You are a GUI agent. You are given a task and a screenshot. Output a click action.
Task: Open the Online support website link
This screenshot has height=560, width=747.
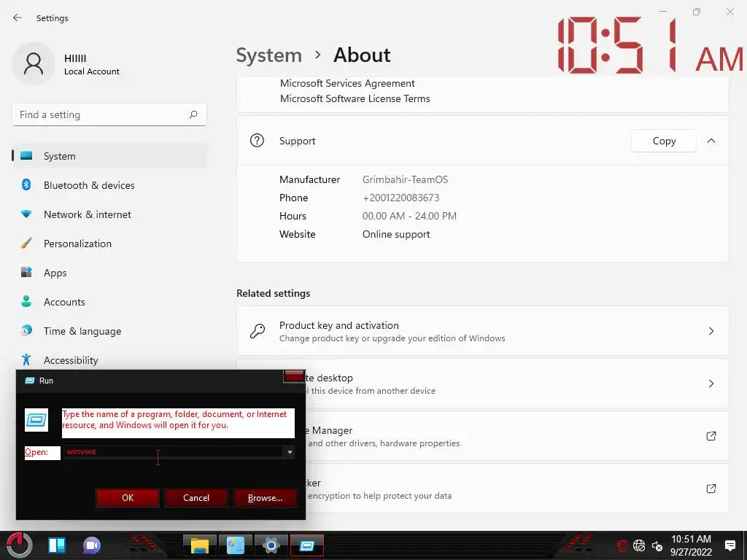[396, 234]
